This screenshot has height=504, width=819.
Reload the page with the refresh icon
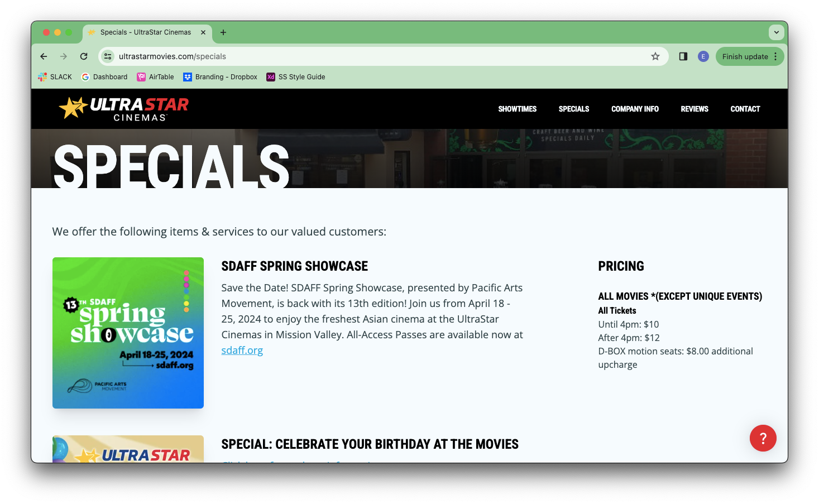pos(84,56)
